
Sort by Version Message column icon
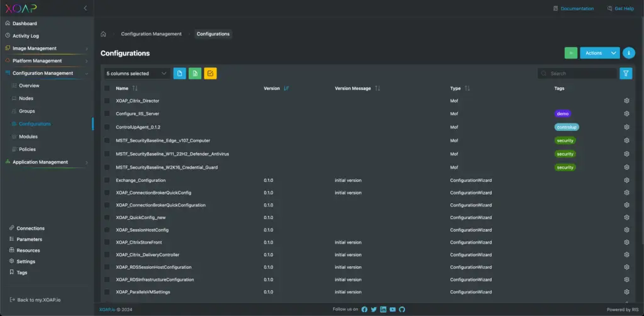(x=377, y=88)
